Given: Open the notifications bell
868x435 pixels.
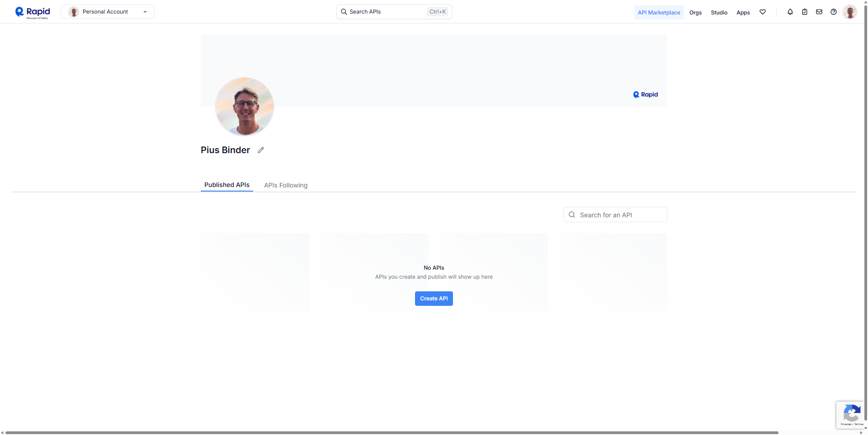Looking at the screenshot, I should pyautogui.click(x=790, y=12).
